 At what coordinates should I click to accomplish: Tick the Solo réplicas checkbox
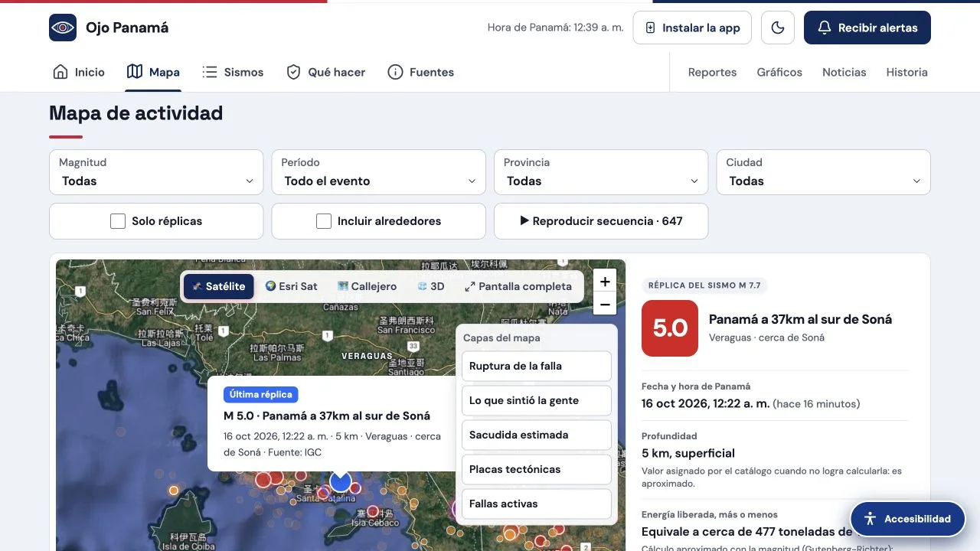tap(118, 221)
